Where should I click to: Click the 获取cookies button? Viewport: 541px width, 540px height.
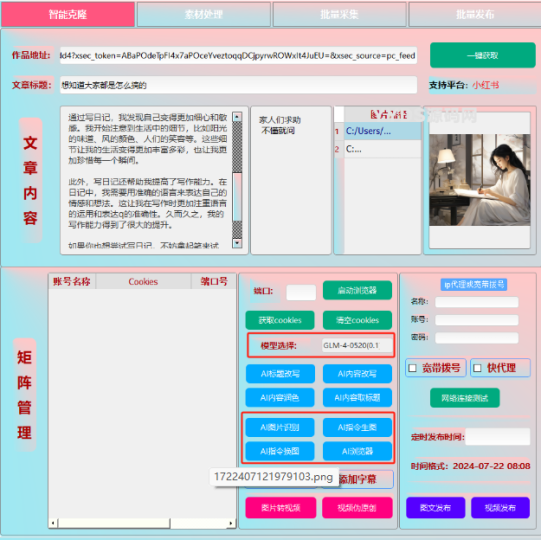pyautogui.click(x=280, y=320)
